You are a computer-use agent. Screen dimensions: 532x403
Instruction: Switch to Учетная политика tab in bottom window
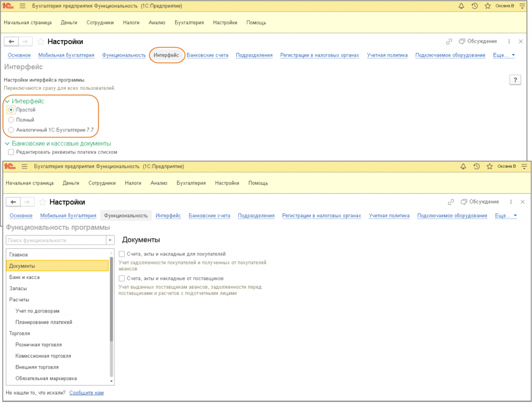(389, 216)
